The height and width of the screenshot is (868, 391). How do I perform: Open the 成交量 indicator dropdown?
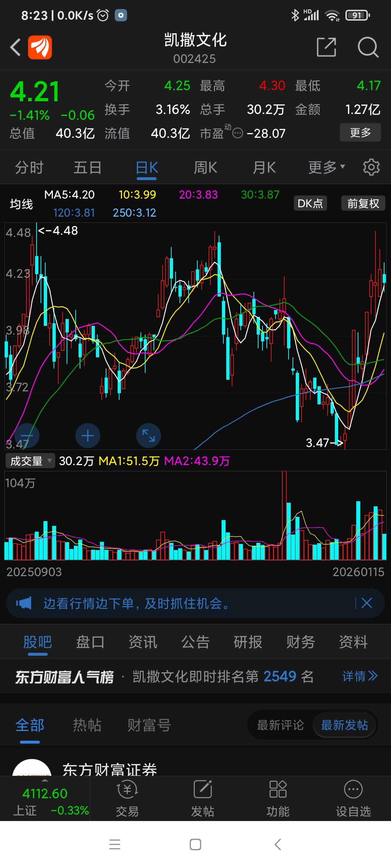click(x=30, y=461)
